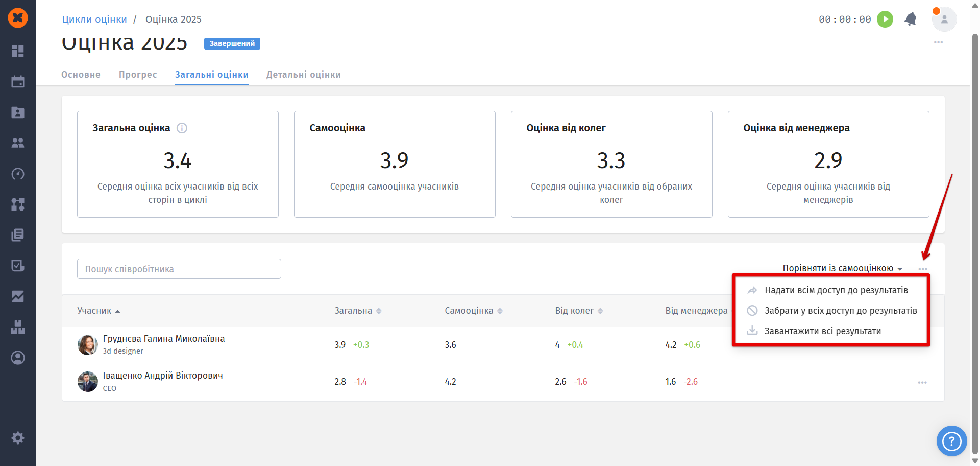
Task: Open calendar icon in left sidebar
Action: (18, 82)
